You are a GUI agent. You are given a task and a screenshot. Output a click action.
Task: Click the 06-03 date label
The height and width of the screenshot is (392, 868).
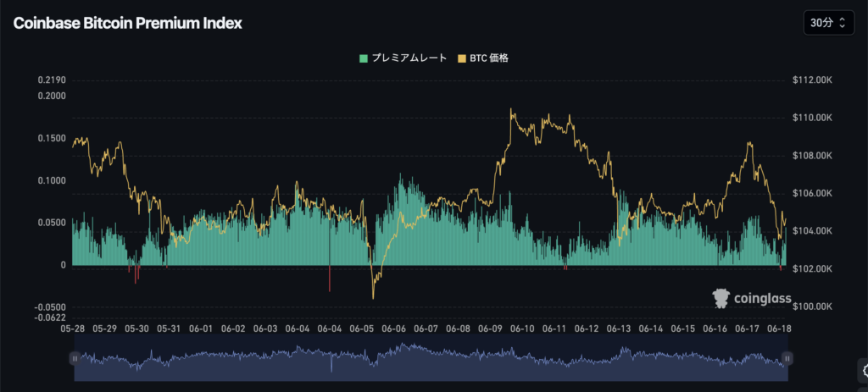(265, 329)
